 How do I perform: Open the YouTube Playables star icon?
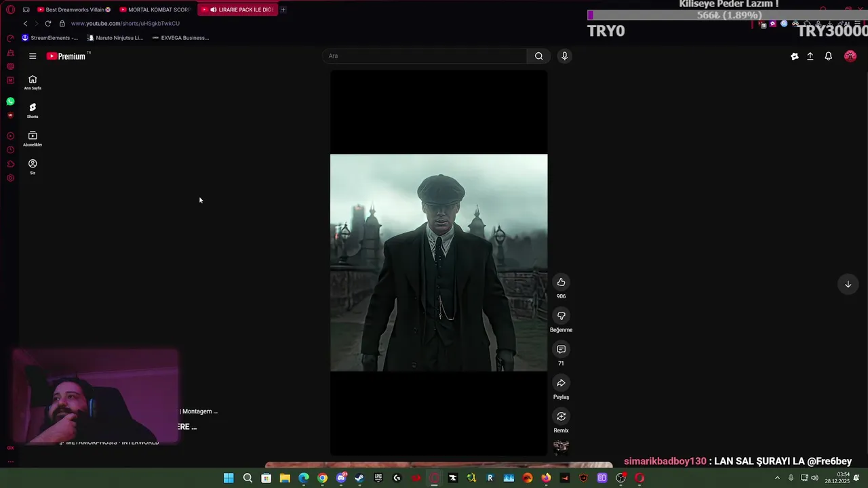coord(795,56)
